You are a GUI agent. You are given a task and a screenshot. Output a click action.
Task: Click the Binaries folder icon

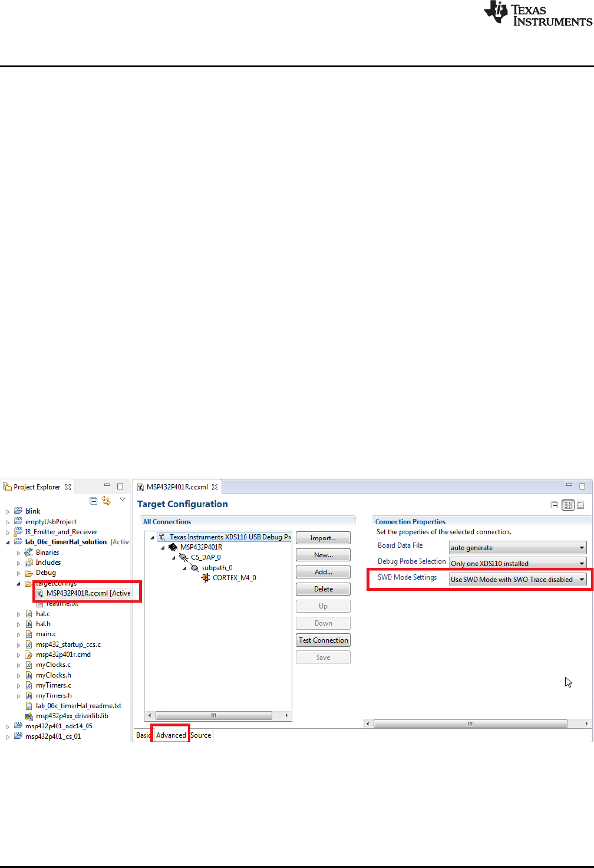pos(28,553)
